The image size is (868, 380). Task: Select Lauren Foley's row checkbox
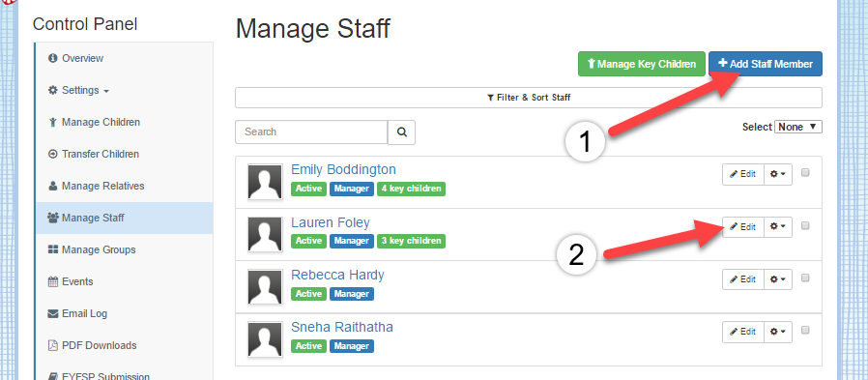tap(805, 225)
